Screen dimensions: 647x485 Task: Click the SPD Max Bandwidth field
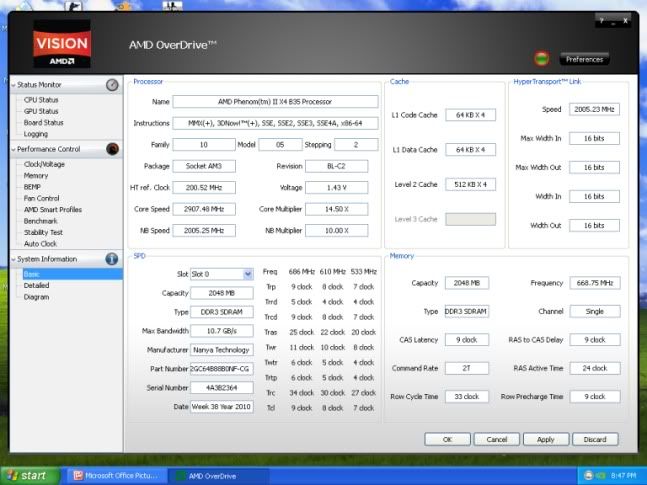(222, 331)
